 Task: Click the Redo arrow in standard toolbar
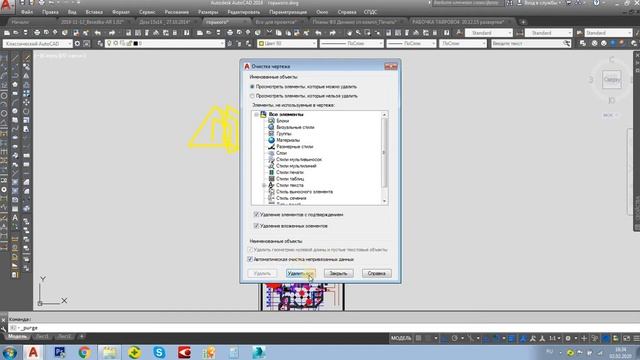[x=112, y=33]
